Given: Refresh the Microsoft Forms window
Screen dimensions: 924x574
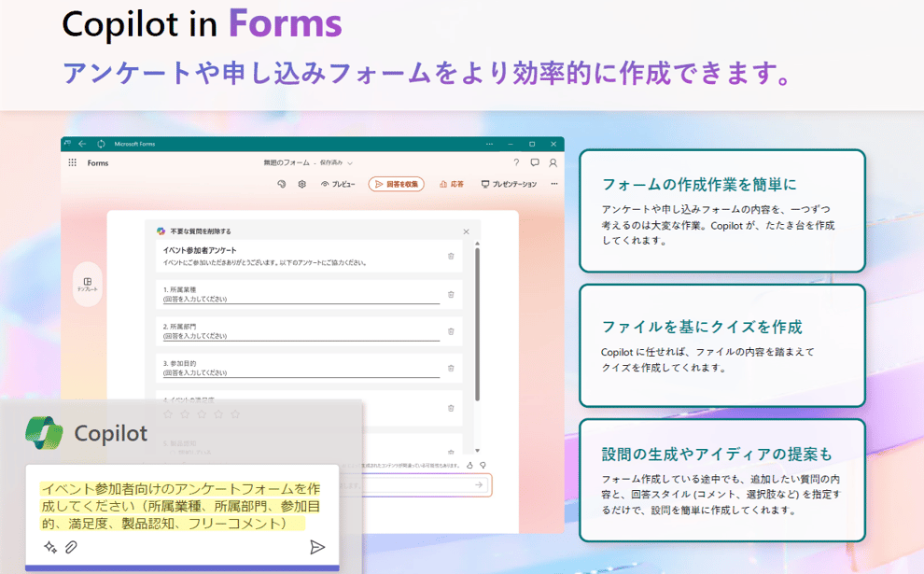Looking at the screenshot, I should point(101,144).
